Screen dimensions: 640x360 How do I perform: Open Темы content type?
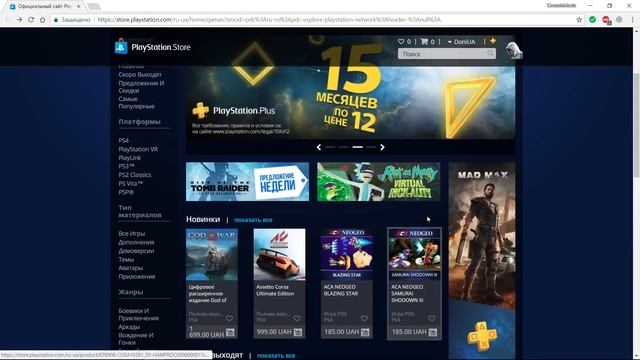pos(126,259)
